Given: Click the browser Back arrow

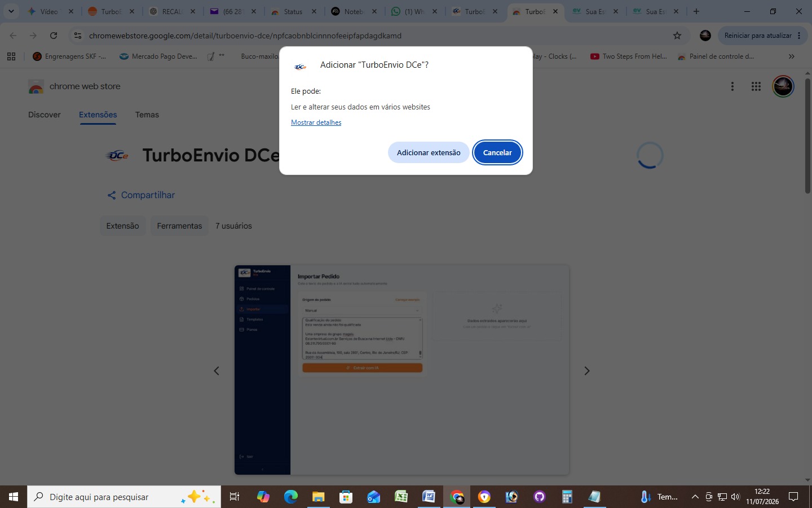Looking at the screenshot, I should (13, 36).
